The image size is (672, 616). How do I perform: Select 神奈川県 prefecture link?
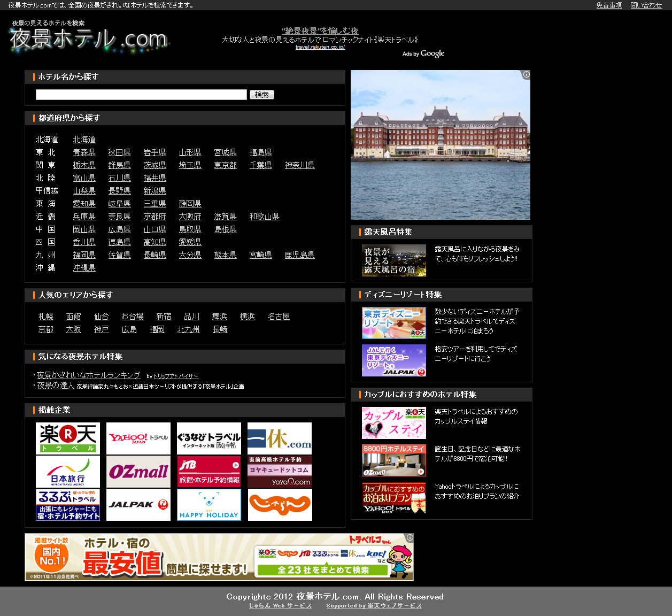(300, 165)
